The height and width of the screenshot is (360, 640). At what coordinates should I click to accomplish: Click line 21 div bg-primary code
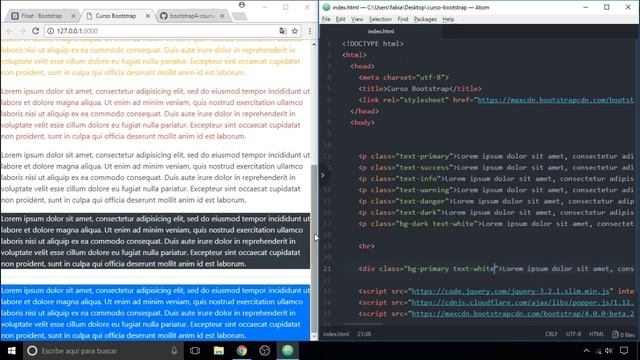pos(496,269)
